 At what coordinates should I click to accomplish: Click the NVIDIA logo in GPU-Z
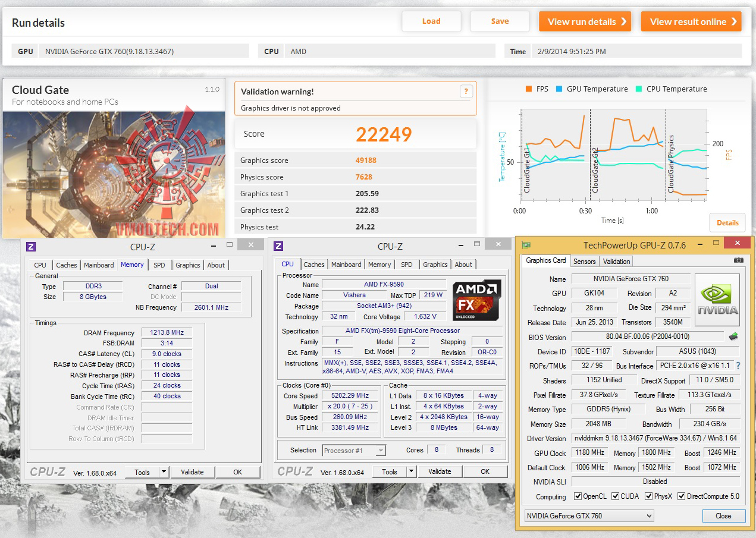717,300
